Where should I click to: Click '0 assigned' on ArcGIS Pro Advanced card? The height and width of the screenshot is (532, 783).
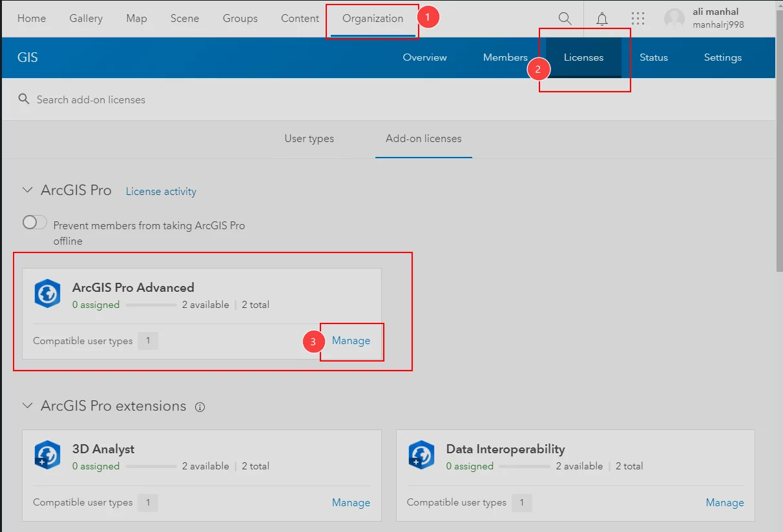(x=96, y=305)
